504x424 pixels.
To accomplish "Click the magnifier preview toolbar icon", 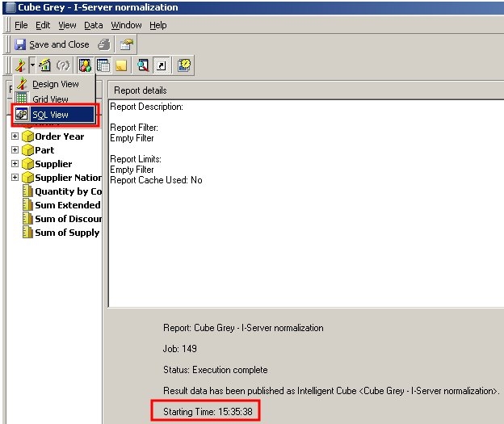I will [143, 65].
